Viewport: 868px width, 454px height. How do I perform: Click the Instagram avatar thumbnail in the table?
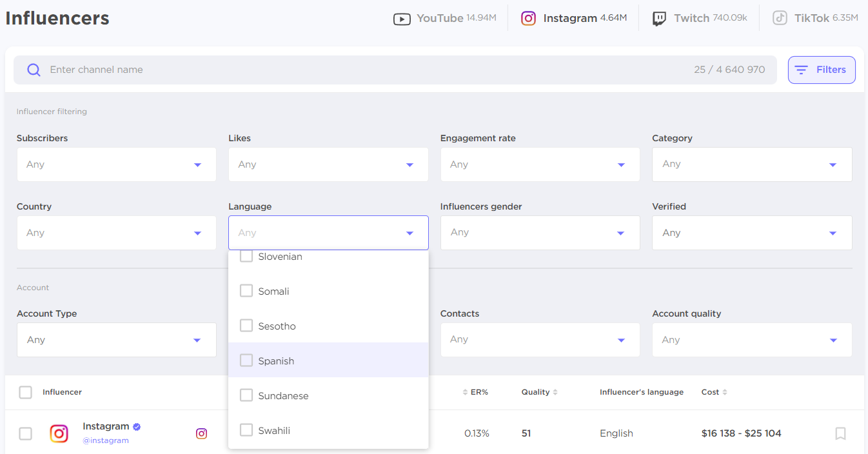(59, 433)
